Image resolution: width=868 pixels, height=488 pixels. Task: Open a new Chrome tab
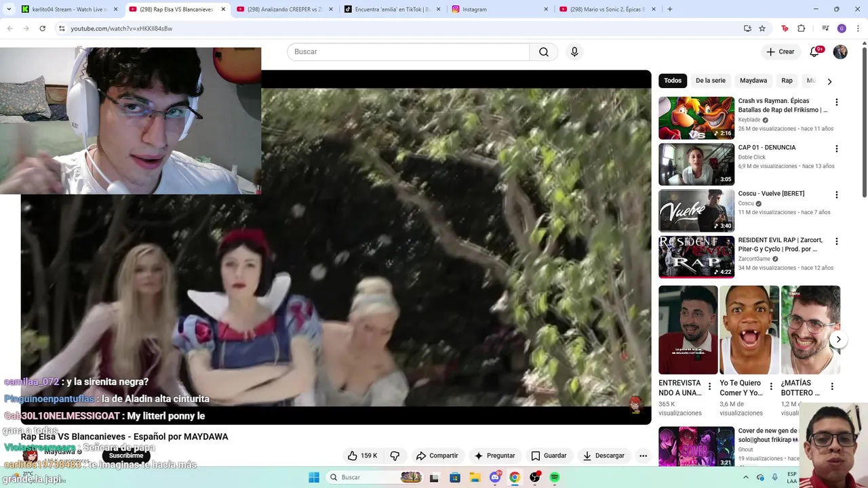tap(670, 9)
